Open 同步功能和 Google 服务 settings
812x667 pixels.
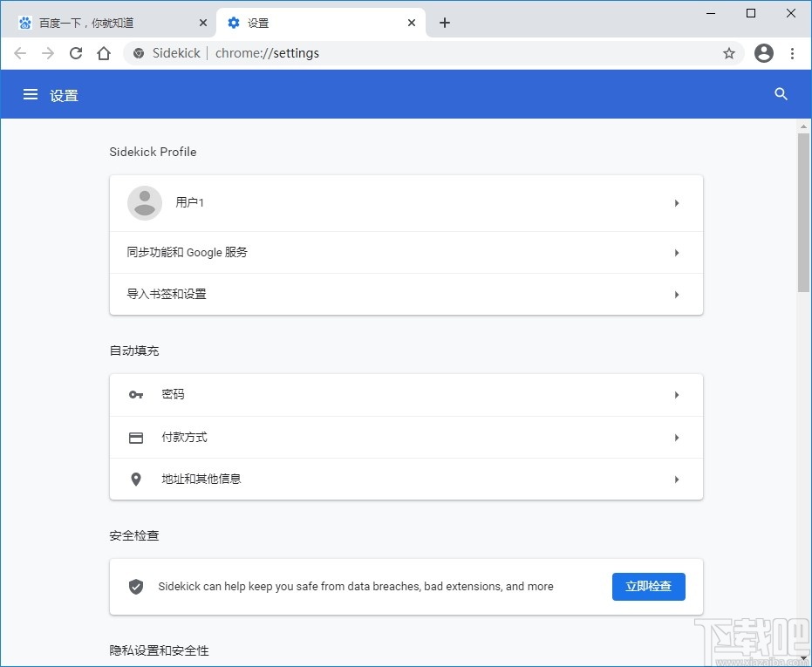(x=406, y=253)
